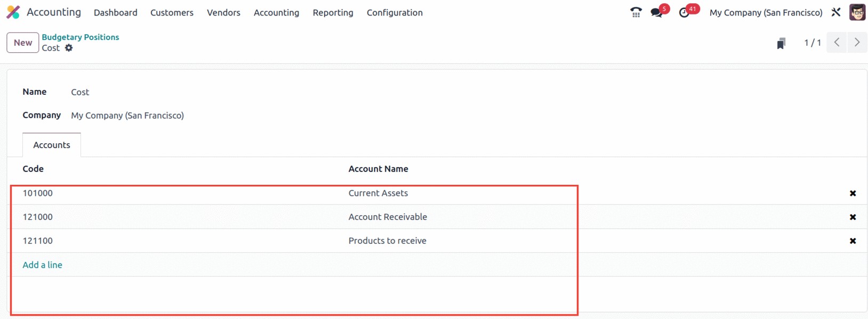Screen dimensions: 868x319
Task: Remove the Current Assets line
Action: tap(853, 193)
